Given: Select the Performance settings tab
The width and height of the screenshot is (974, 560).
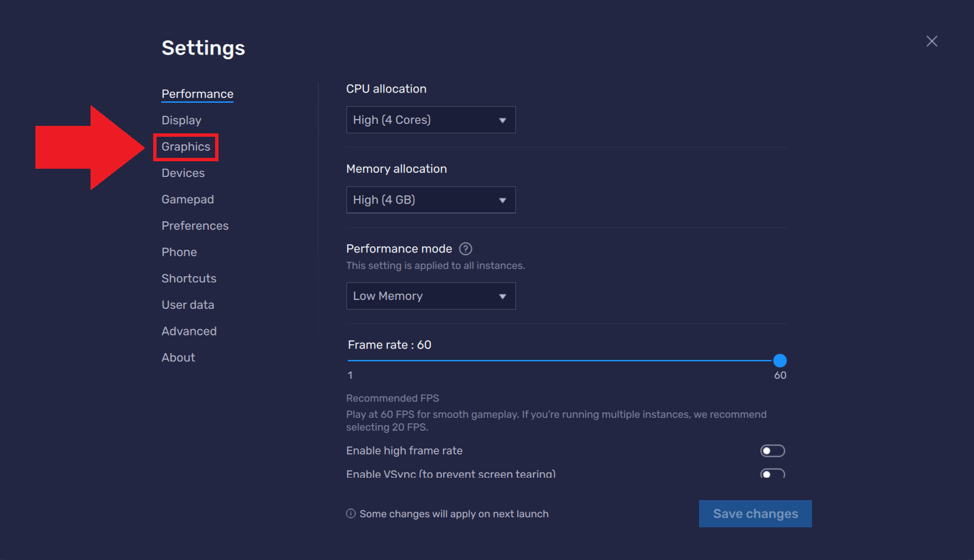Looking at the screenshot, I should pos(197,94).
